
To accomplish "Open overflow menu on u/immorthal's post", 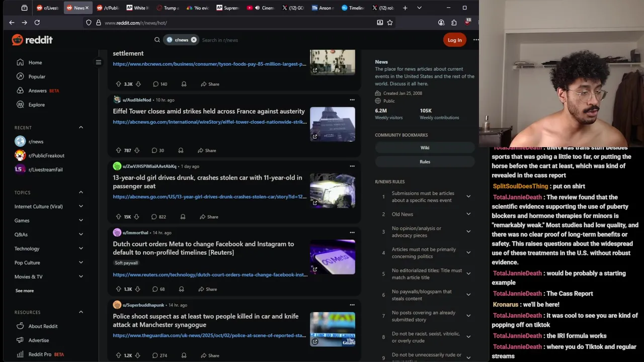I will click(x=352, y=233).
